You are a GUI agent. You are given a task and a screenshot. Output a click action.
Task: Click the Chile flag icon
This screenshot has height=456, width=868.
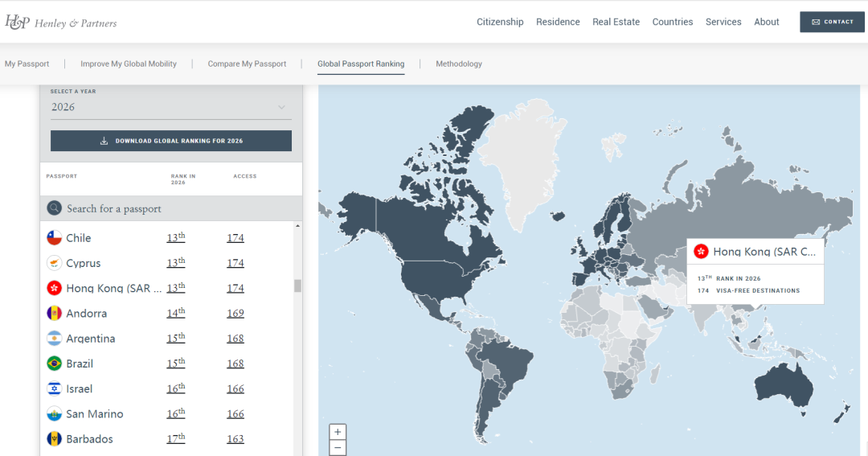pos(55,238)
